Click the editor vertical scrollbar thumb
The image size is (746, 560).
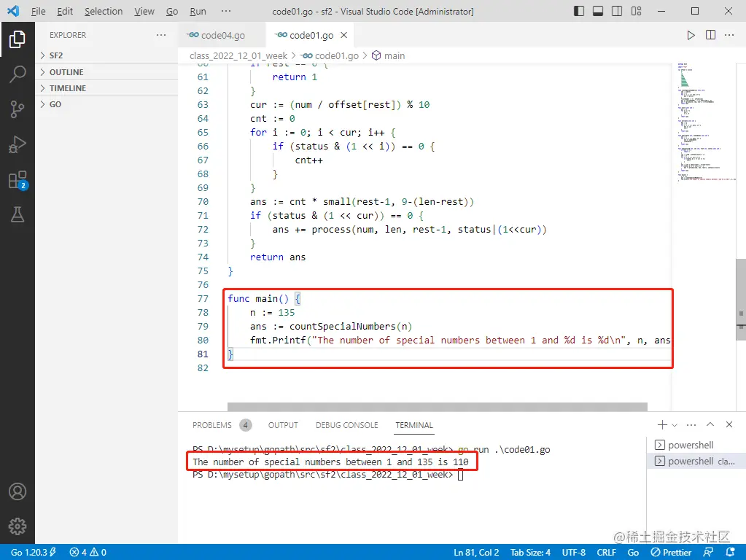pyautogui.click(x=740, y=299)
